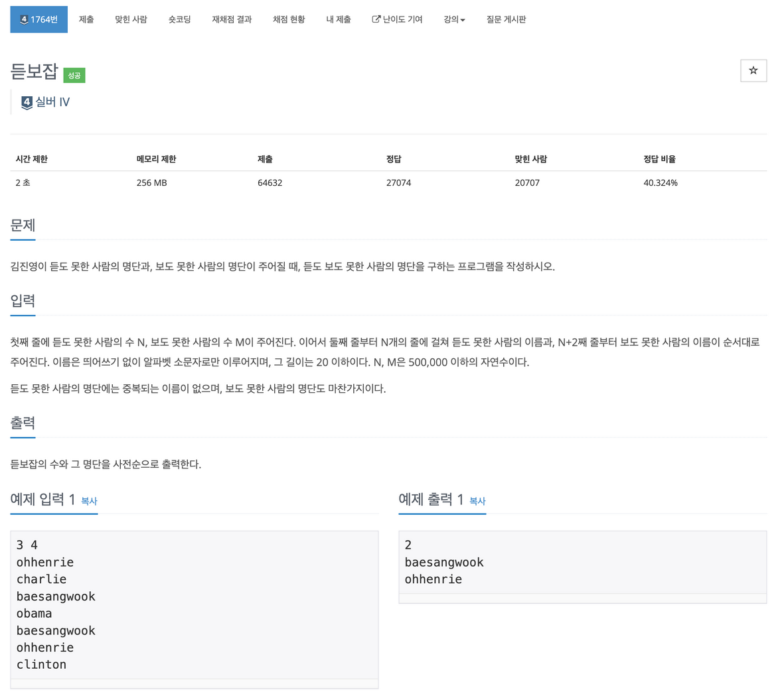View 채점 현황 tab
Viewport: 784px width, 696px height.
[x=289, y=19]
